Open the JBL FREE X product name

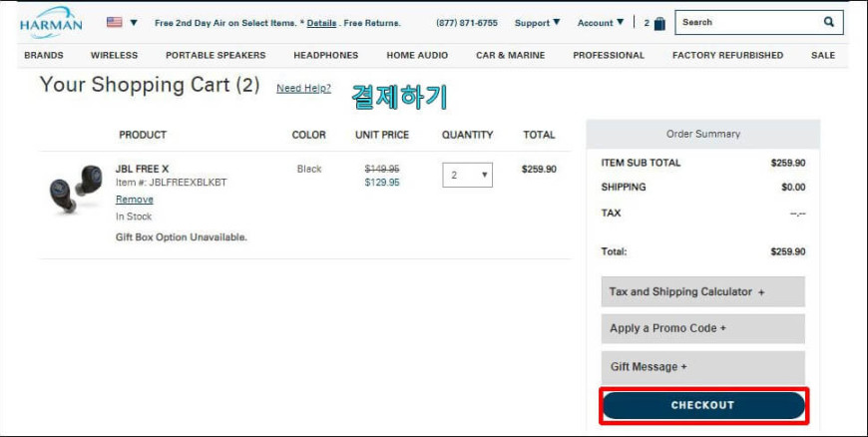(142, 169)
